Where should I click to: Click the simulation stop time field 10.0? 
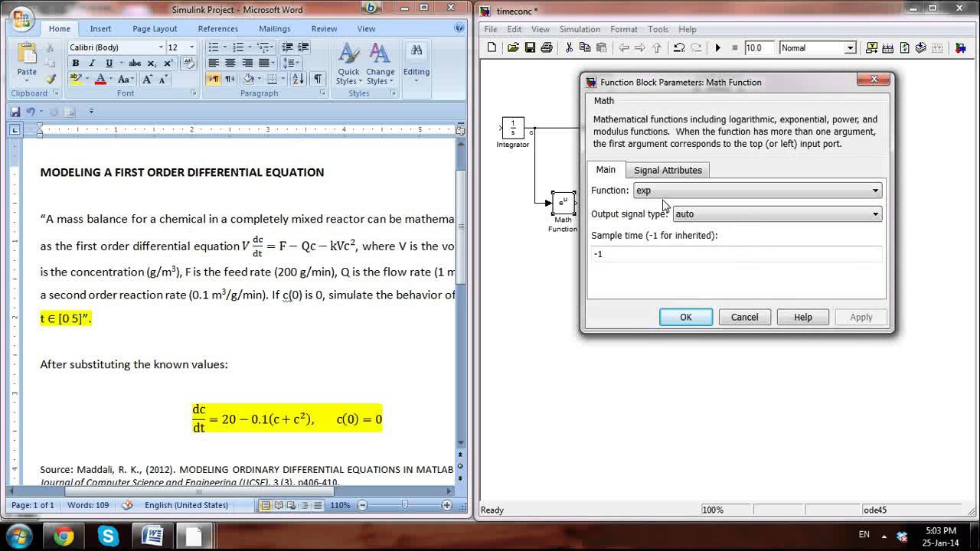coord(758,47)
